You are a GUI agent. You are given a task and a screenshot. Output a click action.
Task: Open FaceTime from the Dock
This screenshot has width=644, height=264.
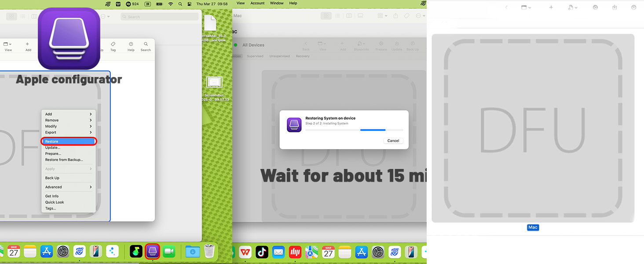169,251
